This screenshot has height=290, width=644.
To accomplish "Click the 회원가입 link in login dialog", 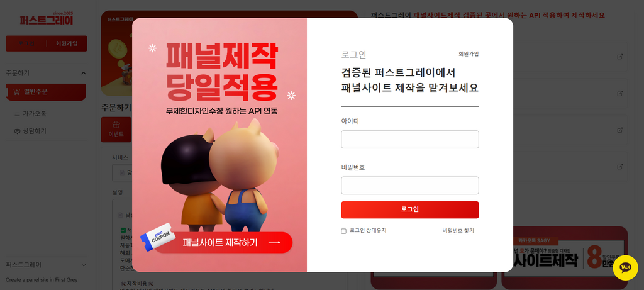I will coord(469,54).
